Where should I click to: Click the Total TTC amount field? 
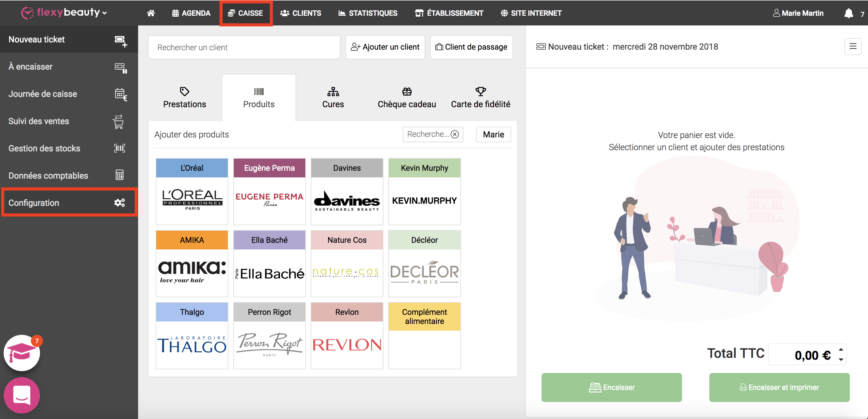point(807,354)
